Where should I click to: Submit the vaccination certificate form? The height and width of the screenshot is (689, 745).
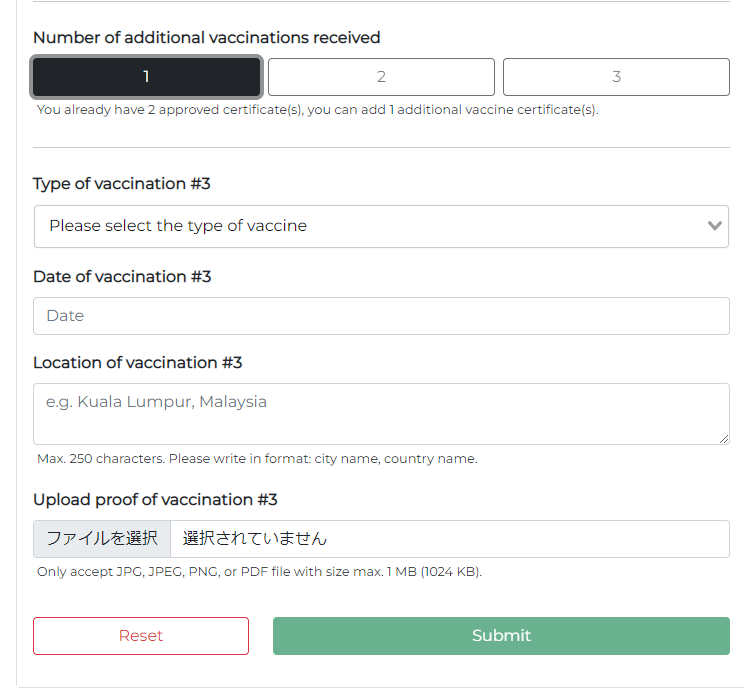pyautogui.click(x=501, y=636)
